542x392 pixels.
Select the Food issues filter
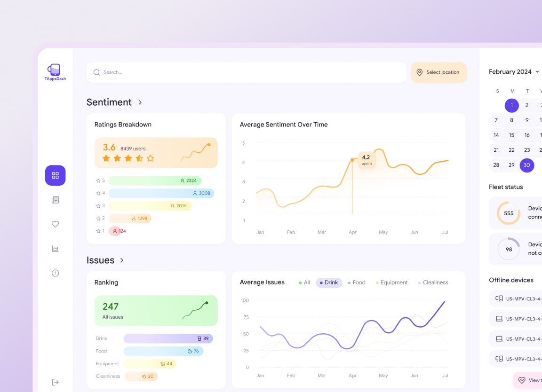(x=357, y=282)
